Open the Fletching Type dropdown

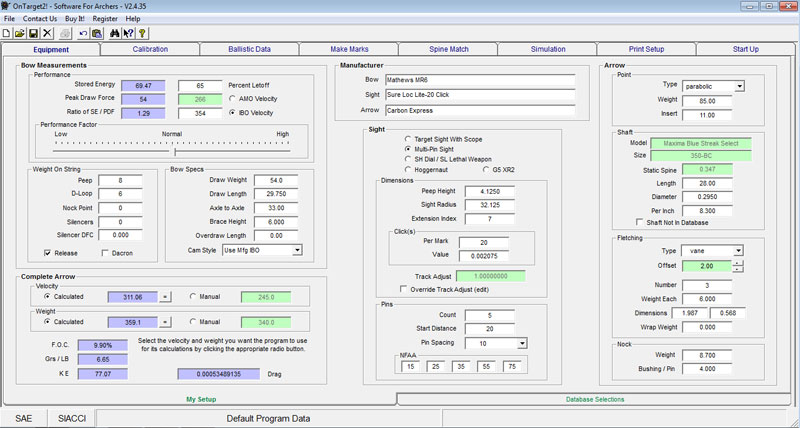pos(738,251)
